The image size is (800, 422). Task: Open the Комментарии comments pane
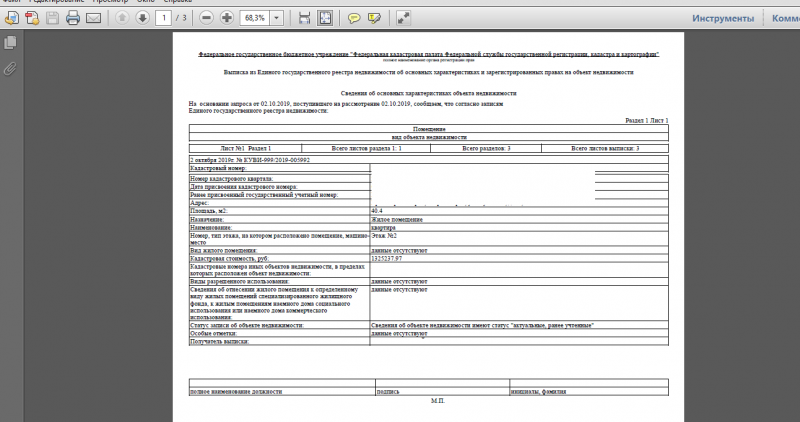tap(785, 18)
